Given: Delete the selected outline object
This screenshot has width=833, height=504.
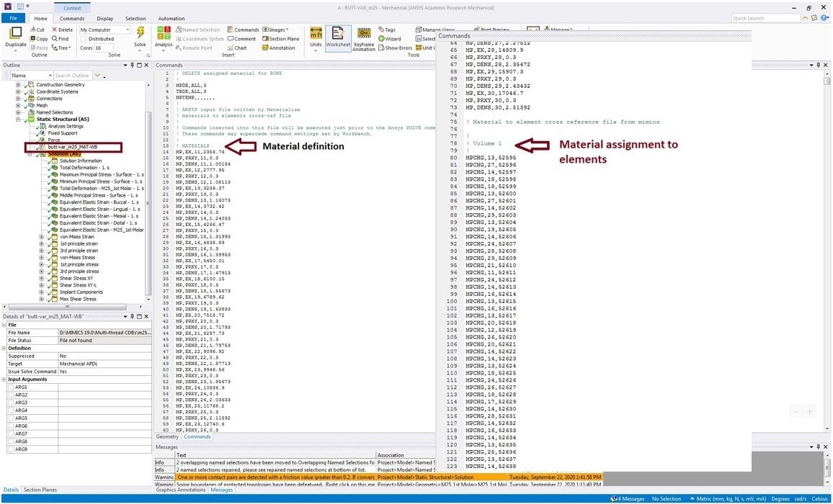Looking at the screenshot, I should 62,30.
